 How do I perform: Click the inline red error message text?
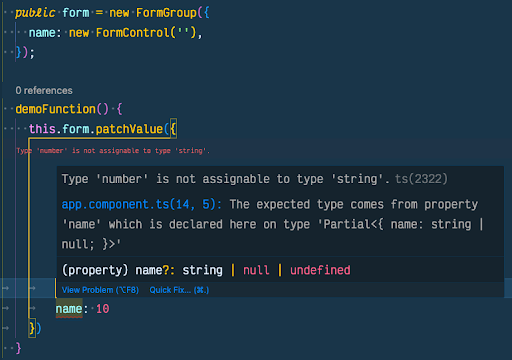113,151
